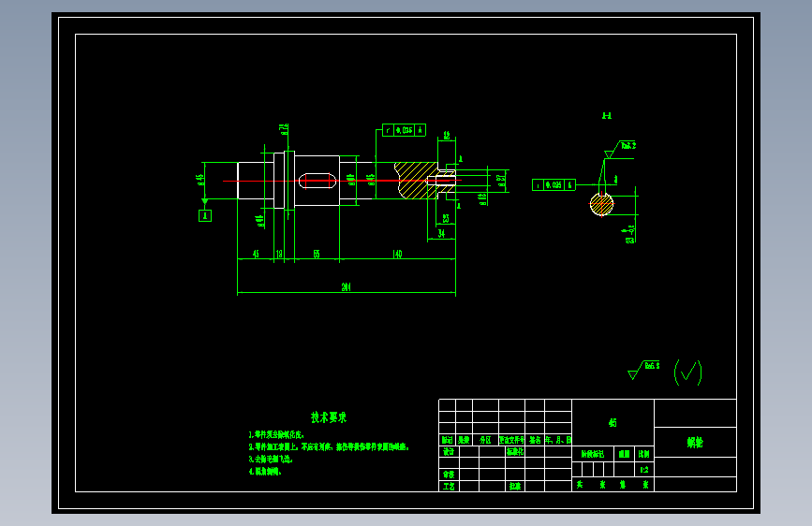The height and width of the screenshot is (526, 812).
Task: Click the parenthesized checkmark symbol
Action: 688,373
